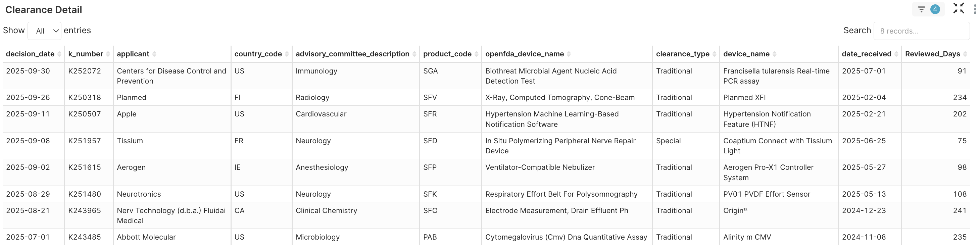980x251 pixels.
Task: Sort by country_code sort icon
Action: 287,54
